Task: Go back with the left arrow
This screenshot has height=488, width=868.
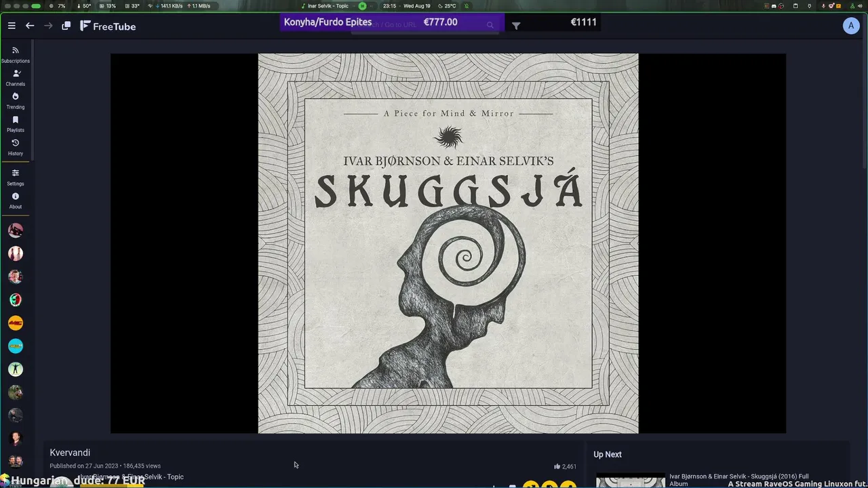Action: [x=30, y=26]
